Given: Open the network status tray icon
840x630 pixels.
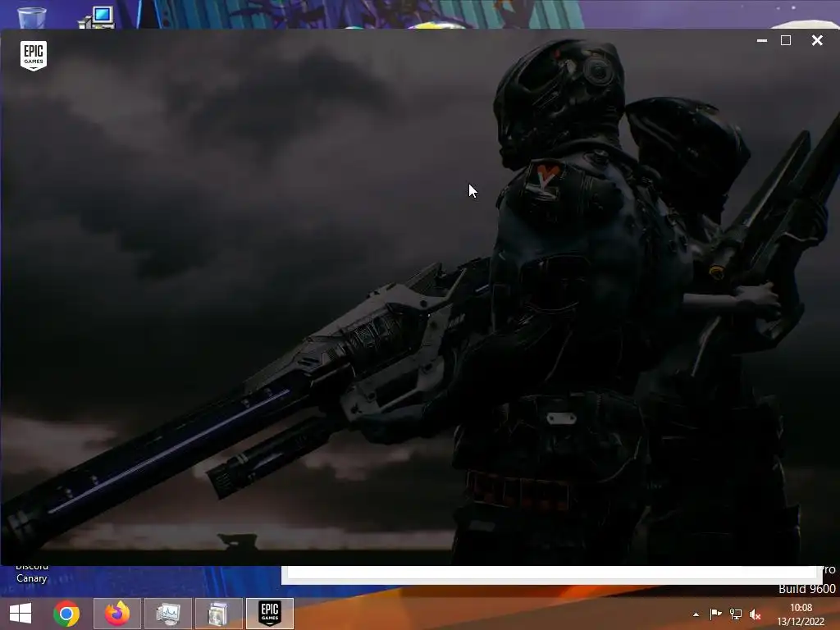Looking at the screenshot, I should coord(736,614).
